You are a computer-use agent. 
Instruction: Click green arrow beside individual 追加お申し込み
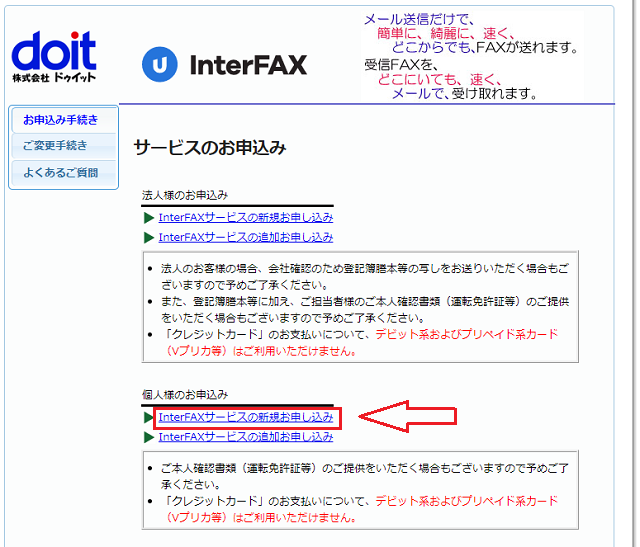point(149,437)
